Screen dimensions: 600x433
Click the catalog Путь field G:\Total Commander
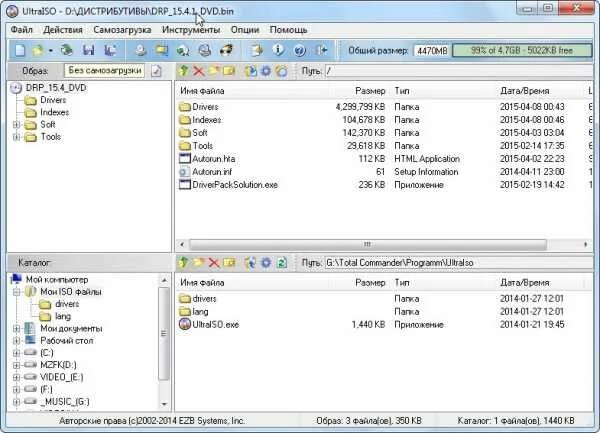[x=458, y=263]
